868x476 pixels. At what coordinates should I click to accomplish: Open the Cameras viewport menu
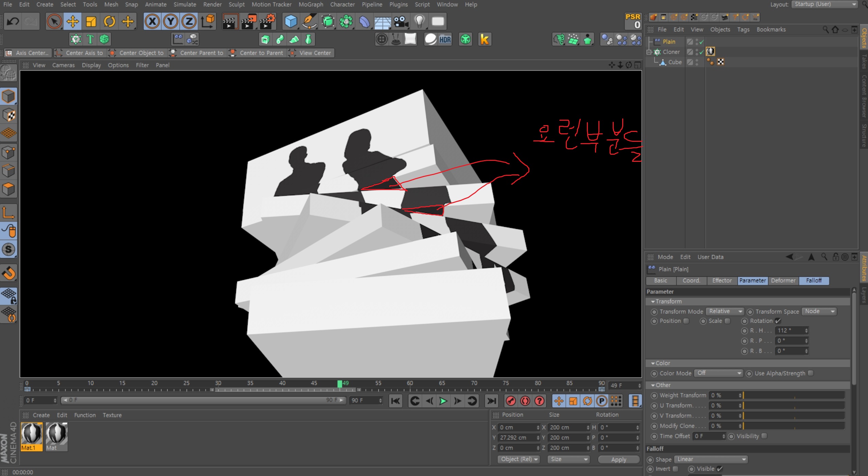(63, 65)
